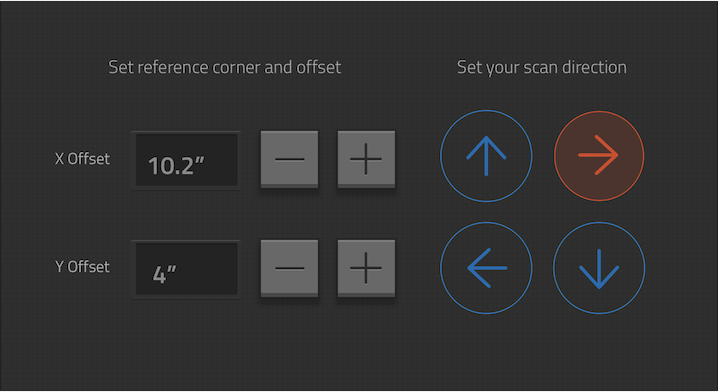Click the X Offset label

pyautogui.click(x=82, y=159)
